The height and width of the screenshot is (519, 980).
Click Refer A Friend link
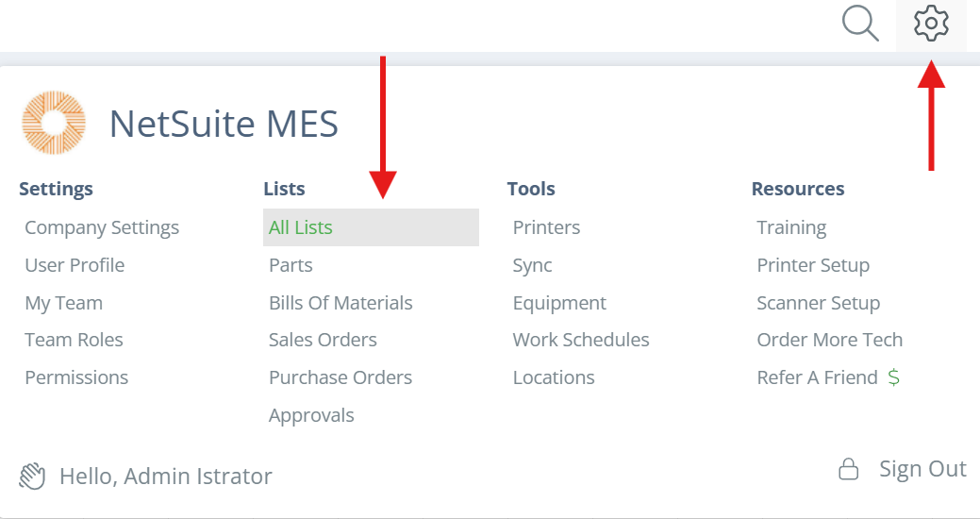pyautogui.click(x=818, y=377)
